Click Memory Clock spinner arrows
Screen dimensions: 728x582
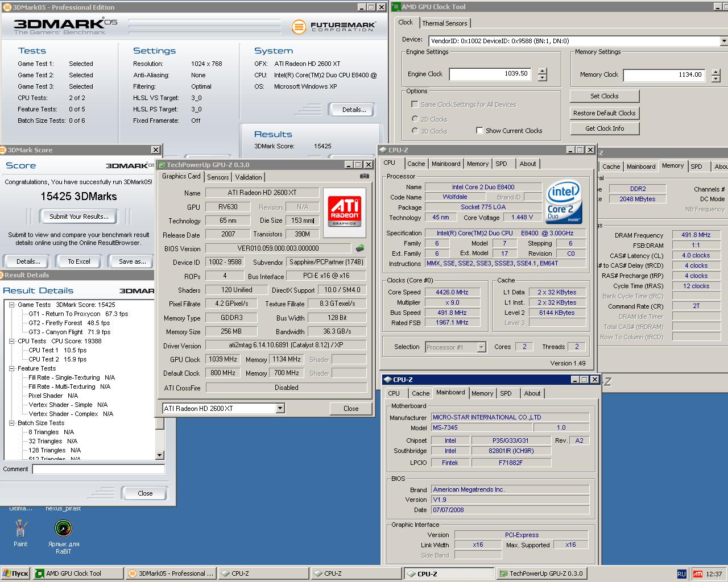tap(716, 76)
